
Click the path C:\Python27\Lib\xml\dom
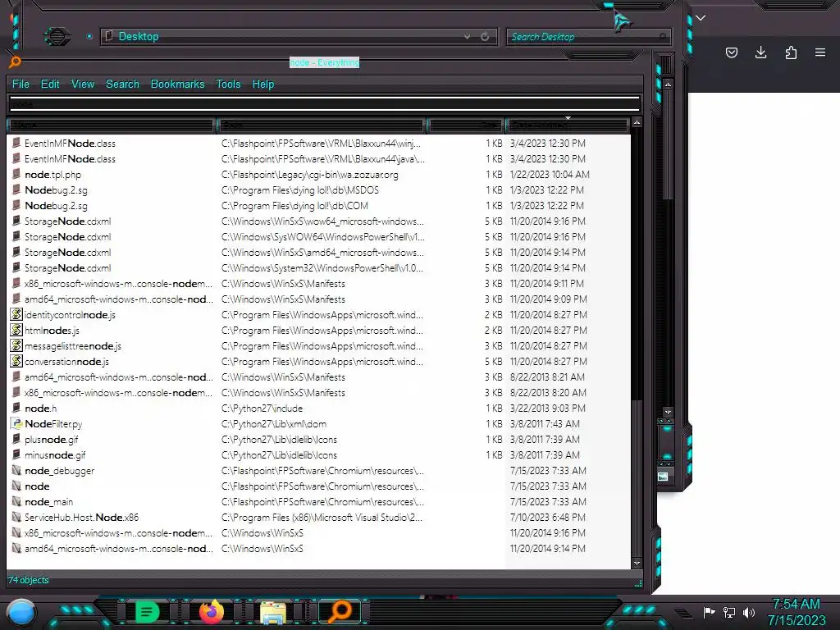click(274, 424)
